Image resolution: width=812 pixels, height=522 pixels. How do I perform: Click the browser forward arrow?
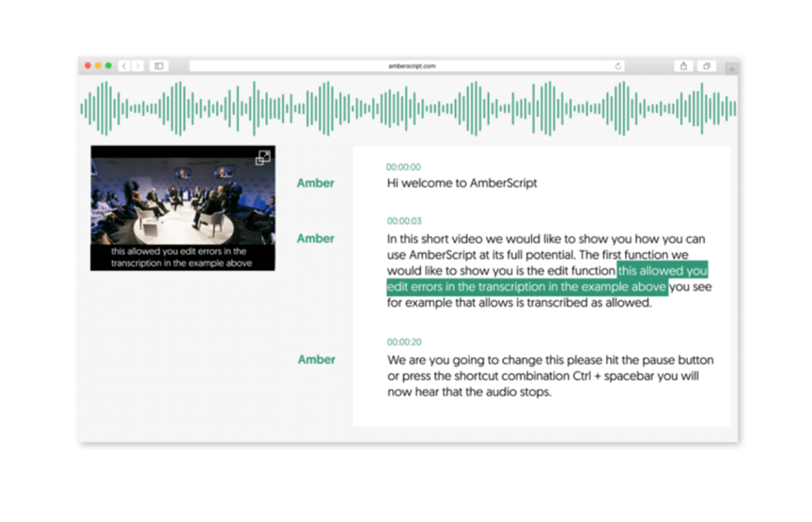[138, 66]
